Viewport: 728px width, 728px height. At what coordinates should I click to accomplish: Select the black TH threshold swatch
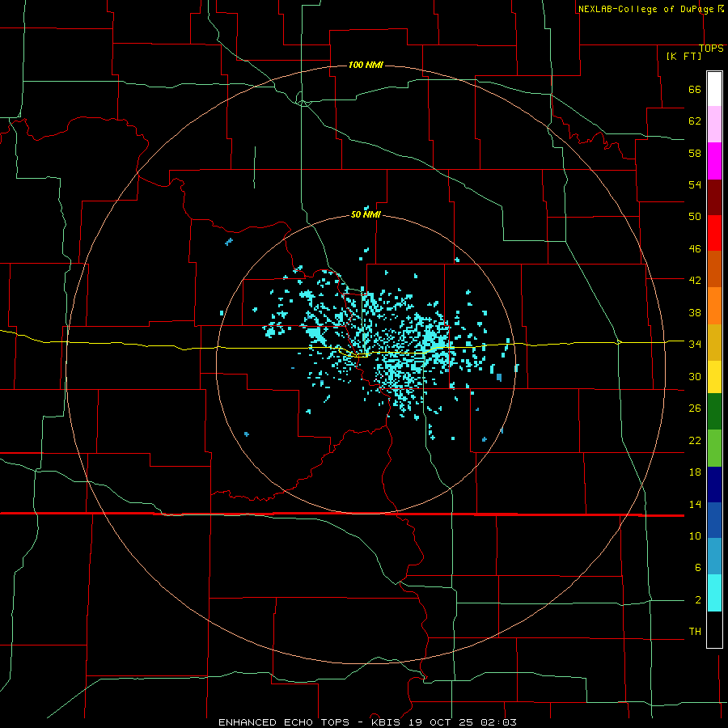click(714, 629)
